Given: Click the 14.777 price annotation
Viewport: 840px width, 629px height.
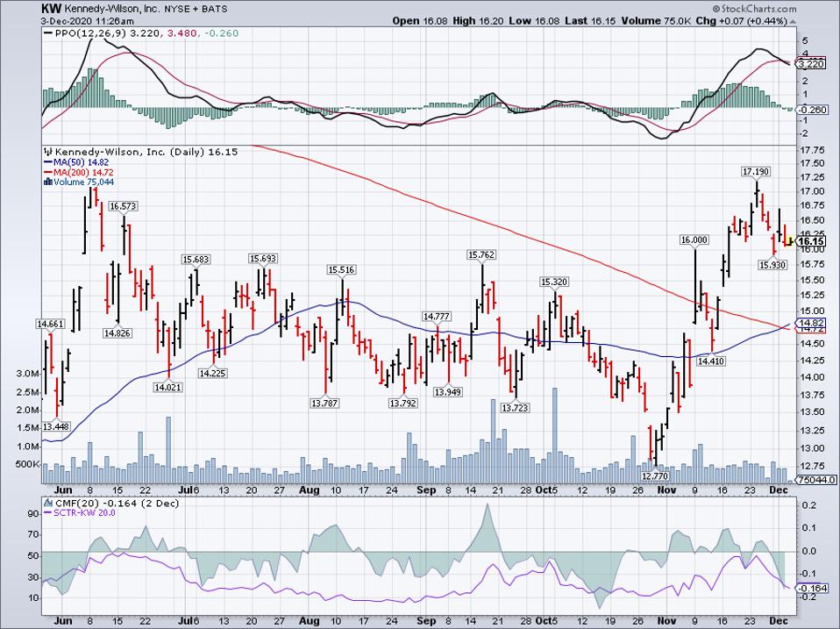Looking at the screenshot, I should coord(436,316).
